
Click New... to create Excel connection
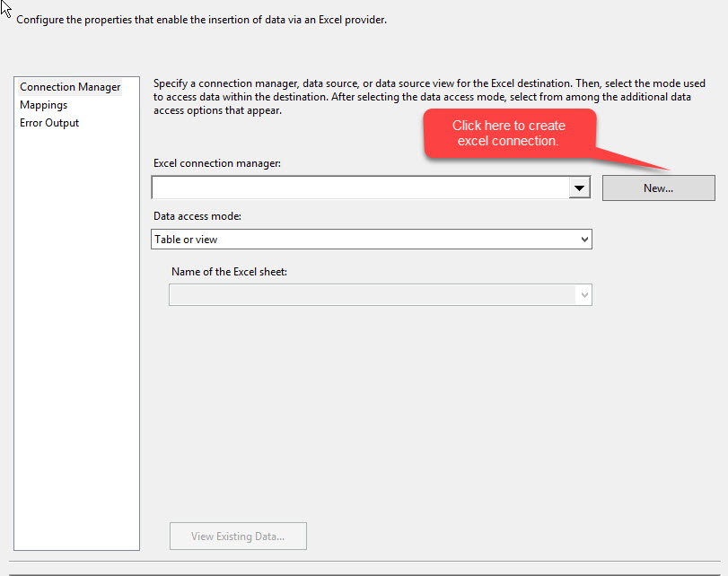(x=658, y=188)
